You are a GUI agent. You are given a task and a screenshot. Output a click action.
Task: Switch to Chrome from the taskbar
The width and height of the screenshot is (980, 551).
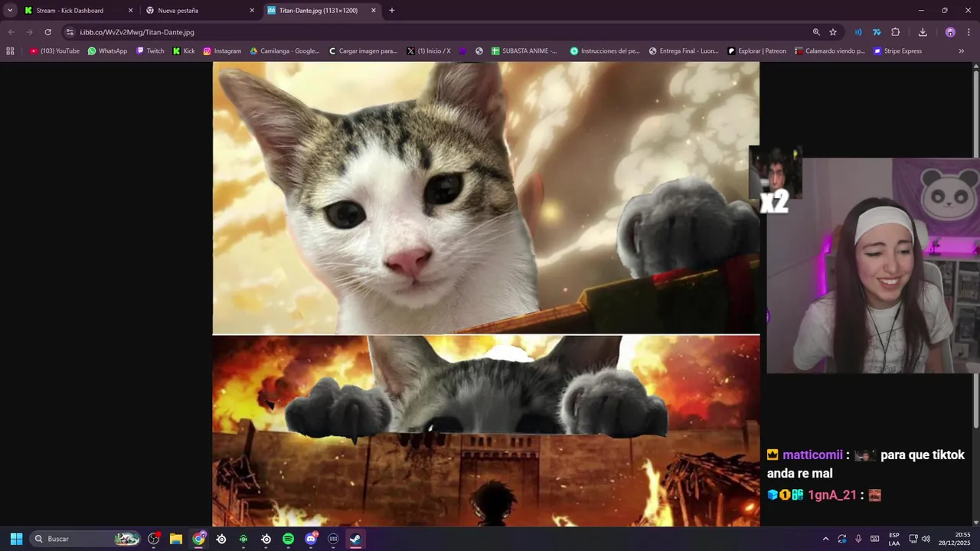click(199, 539)
